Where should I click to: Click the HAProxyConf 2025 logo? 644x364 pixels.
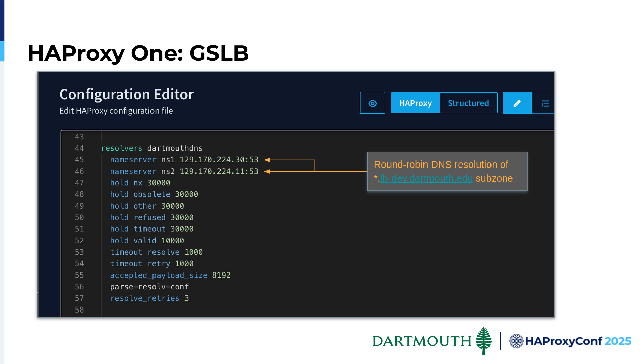tap(570, 341)
